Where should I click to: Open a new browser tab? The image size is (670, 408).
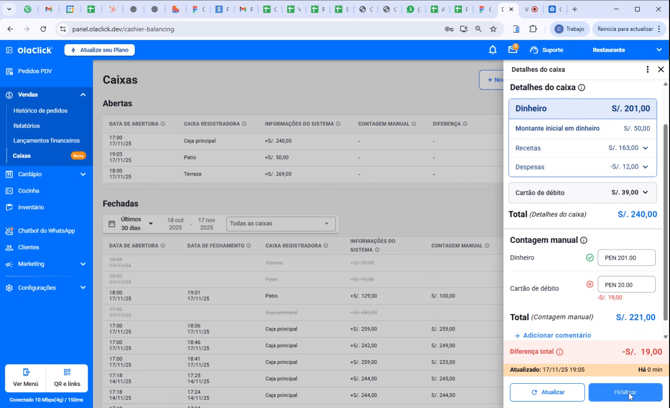pos(574,9)
